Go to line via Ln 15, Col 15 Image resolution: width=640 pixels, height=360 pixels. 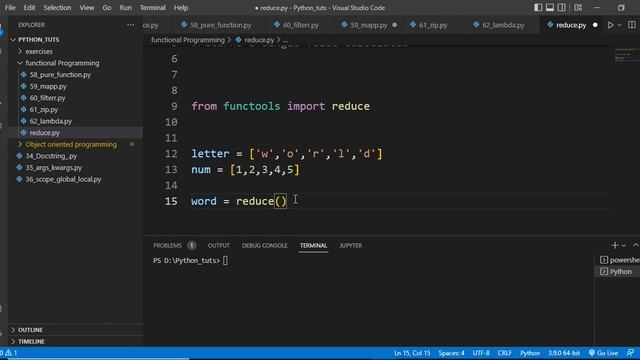(x=412, y=353)
